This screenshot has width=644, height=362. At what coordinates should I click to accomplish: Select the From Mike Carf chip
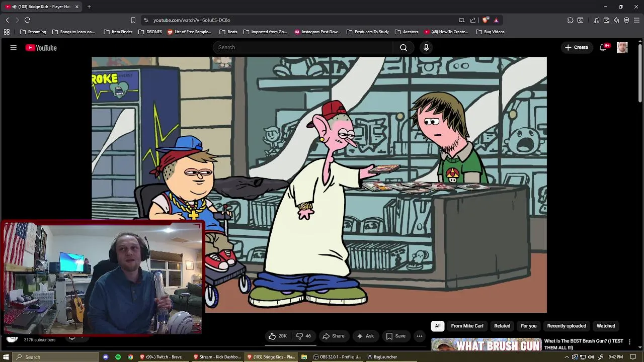pyautogui.click(x=467, y=326)
